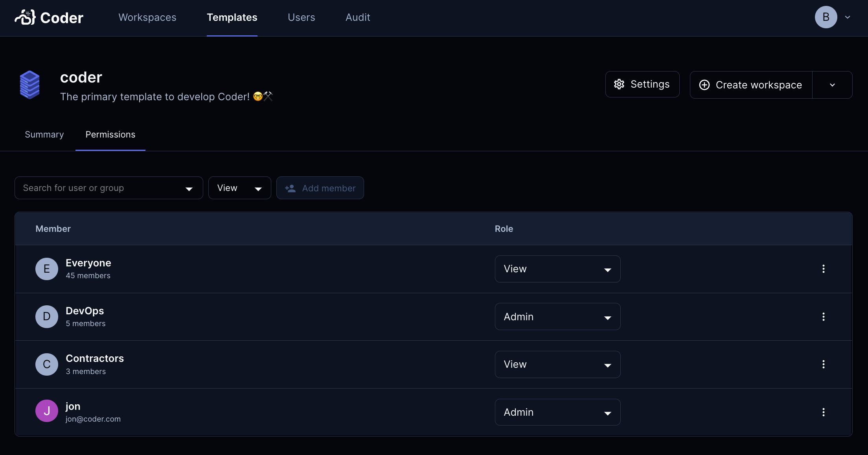This screenshot has height=455, width=868.
Task: Open the Workspaces nav item
Action: coord(147,18)
